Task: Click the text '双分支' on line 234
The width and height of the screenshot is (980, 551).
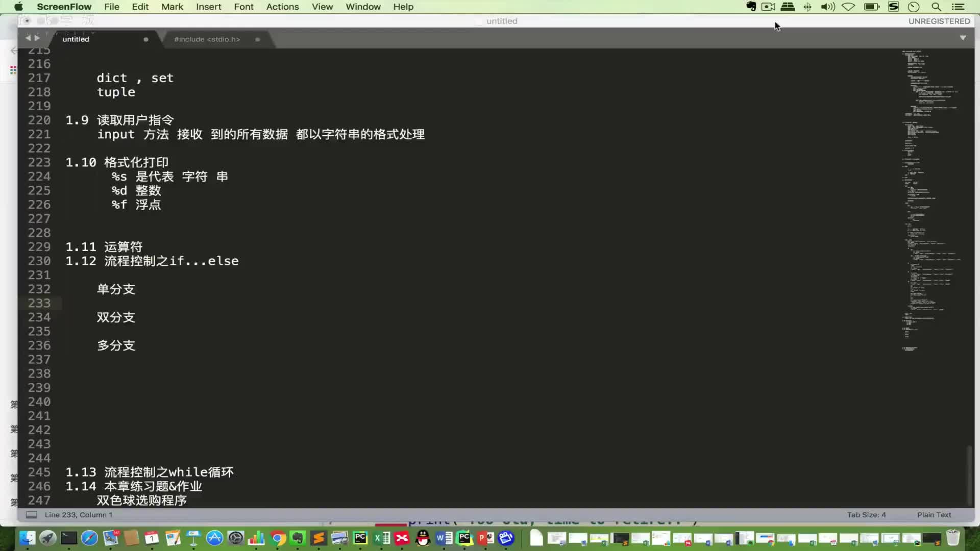Action: click(116, 317)
